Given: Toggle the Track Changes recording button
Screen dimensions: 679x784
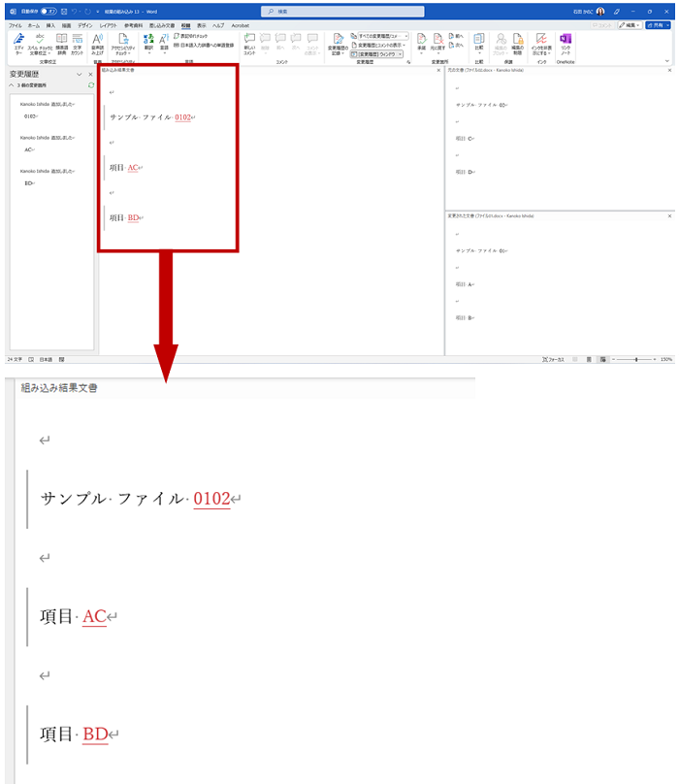Looking at the screenshot, I should point(336,42).
